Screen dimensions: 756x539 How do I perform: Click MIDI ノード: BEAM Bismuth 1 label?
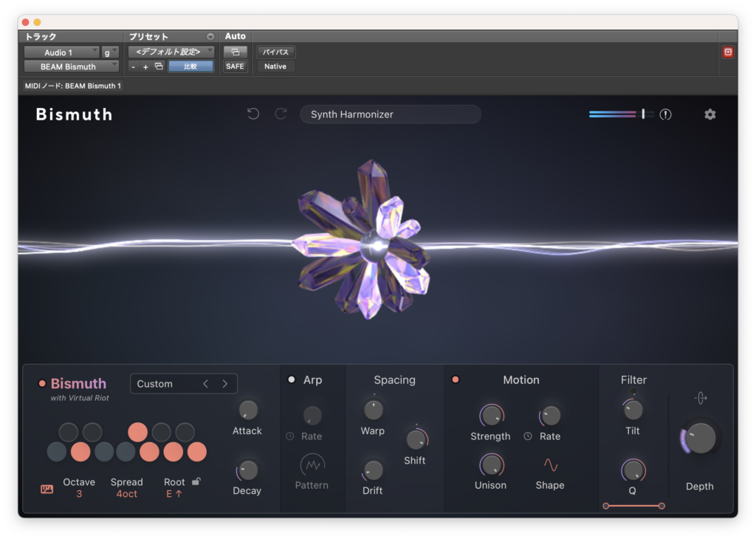[x=73, y=86]
